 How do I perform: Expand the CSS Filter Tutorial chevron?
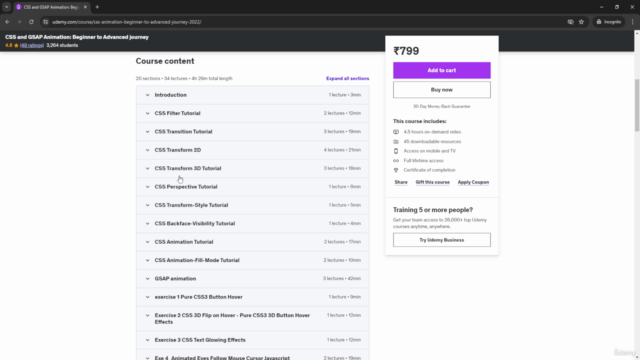pyautogui.click(x=147, y=113)
